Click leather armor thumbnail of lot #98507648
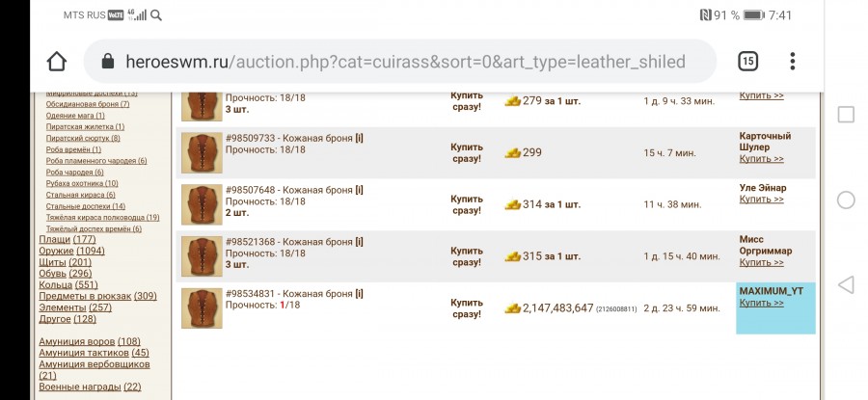 (202, 204)
